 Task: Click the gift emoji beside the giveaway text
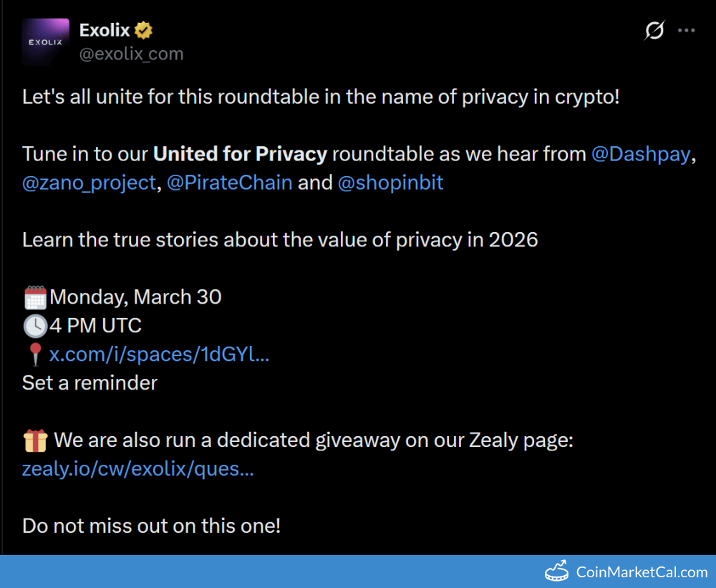pyautogui.click(x=35, y=440)
